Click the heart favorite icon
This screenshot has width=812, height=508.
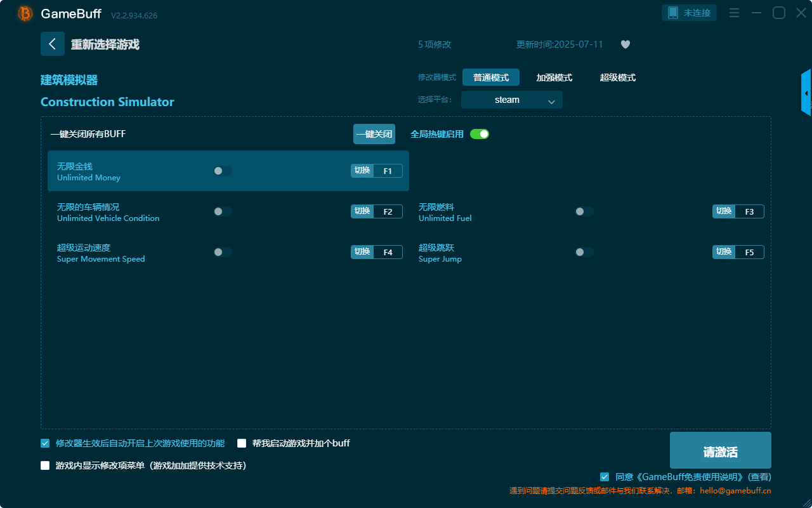click(625, 44)
